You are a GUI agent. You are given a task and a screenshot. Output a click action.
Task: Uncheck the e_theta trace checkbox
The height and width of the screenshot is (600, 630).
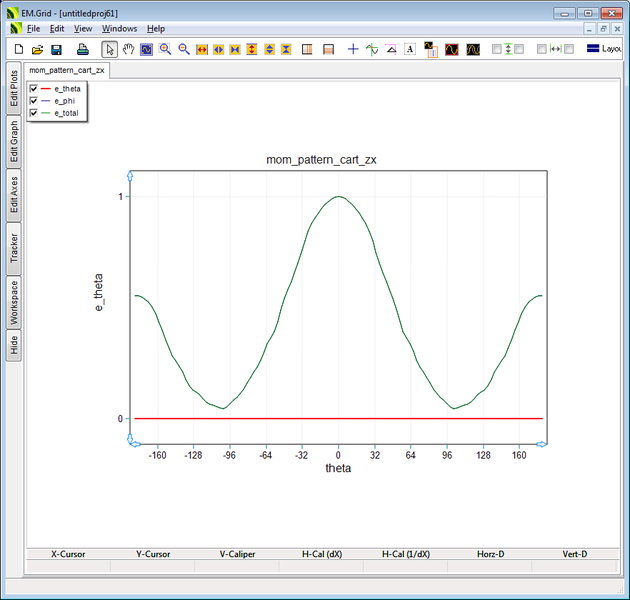[x=34, y=89]
